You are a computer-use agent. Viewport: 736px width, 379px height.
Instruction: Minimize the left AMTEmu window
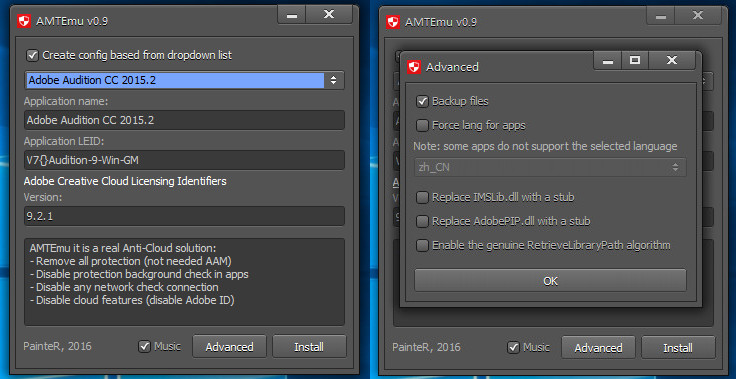tap(292, 15)
